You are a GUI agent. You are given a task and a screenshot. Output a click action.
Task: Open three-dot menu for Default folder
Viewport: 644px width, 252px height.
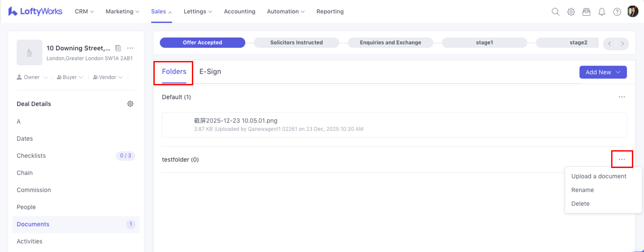coord(622,97)
